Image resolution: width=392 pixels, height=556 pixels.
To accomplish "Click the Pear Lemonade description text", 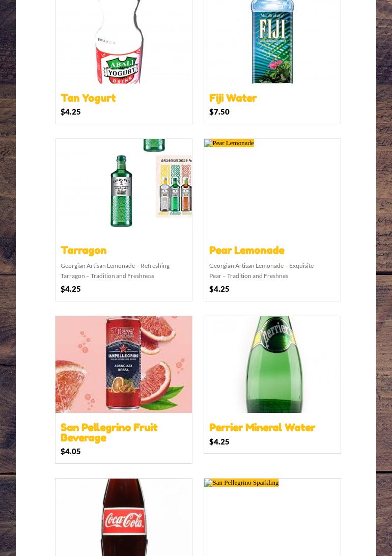I will coord(261,270).
